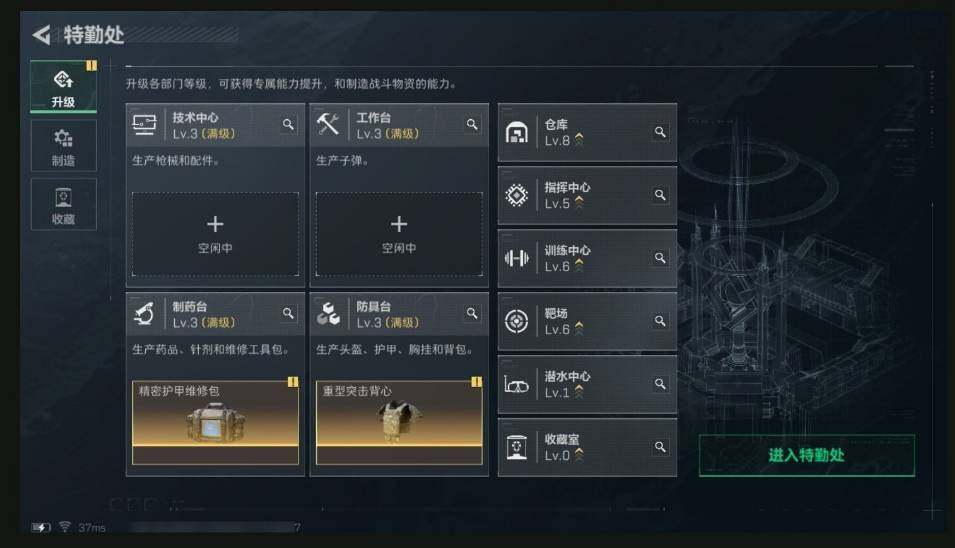Click the magnifier on the 防具台 panel
The height and width of the screenshot is (548, 955).
click(x=472, y=314)
